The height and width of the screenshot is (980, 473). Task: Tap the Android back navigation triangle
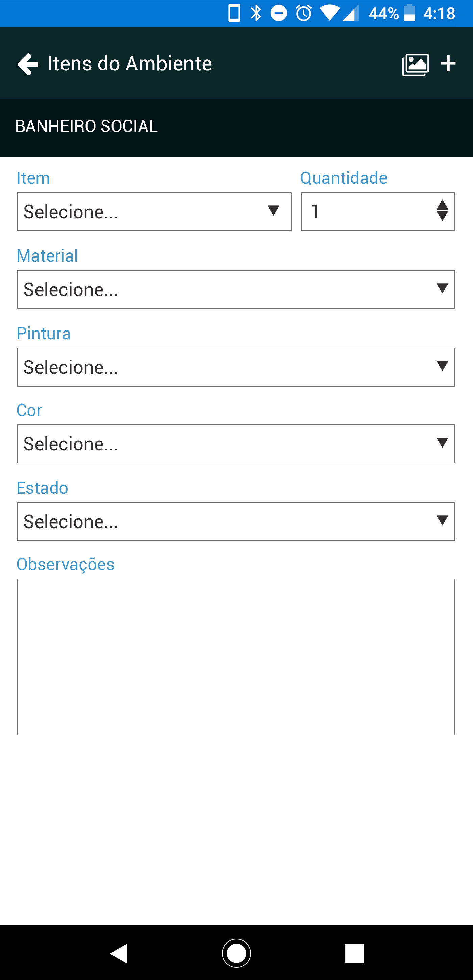[x=118, y=953]
